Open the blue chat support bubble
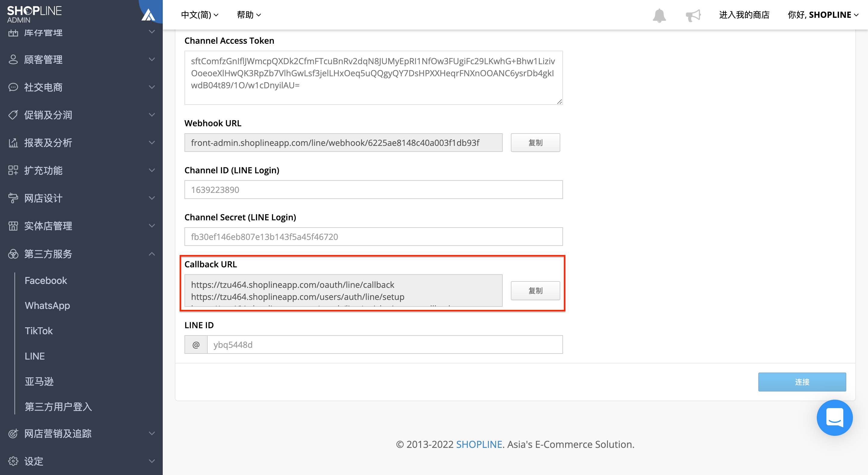This screenshot has width=868, height=475. (834, 417)
